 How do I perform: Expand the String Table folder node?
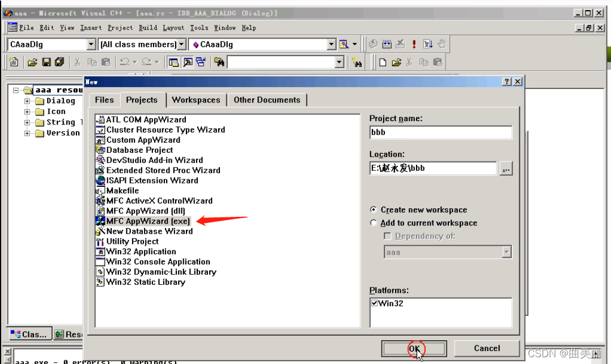point(27,122)
